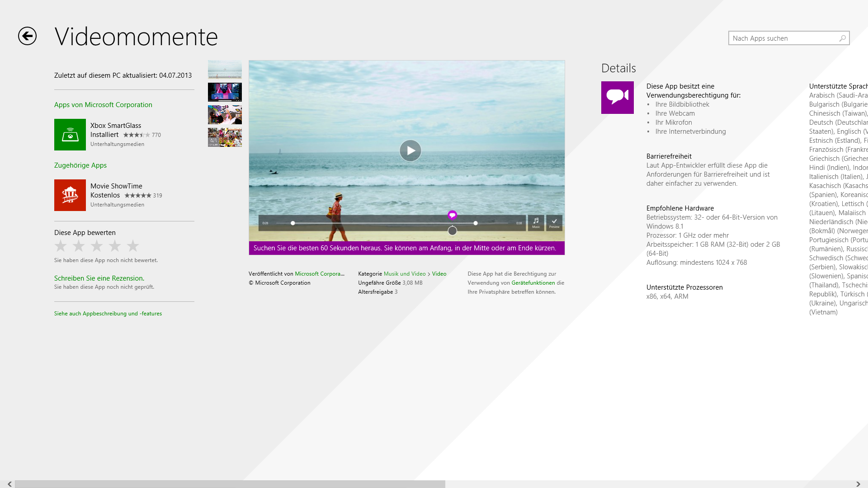Click the horizontal scrollbar thumb
This screenshot has height=488, width=868.
[x=230, y=484]
